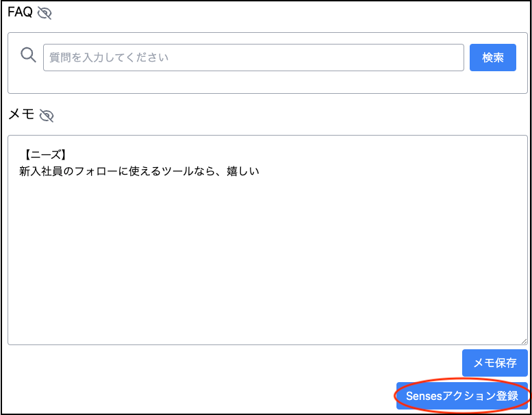The height and width of the screenshot is (415, 532).
Task: Click the FAQ heading label
Action: pos(20,12)
